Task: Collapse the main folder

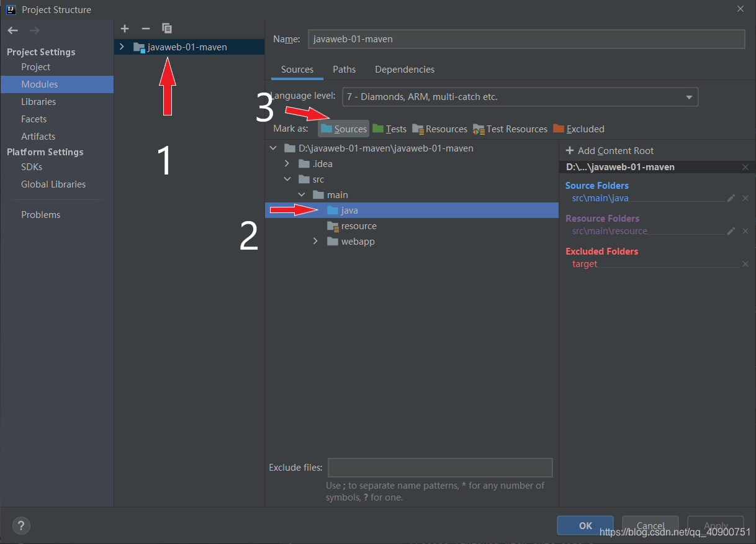Action: (302, 195)
